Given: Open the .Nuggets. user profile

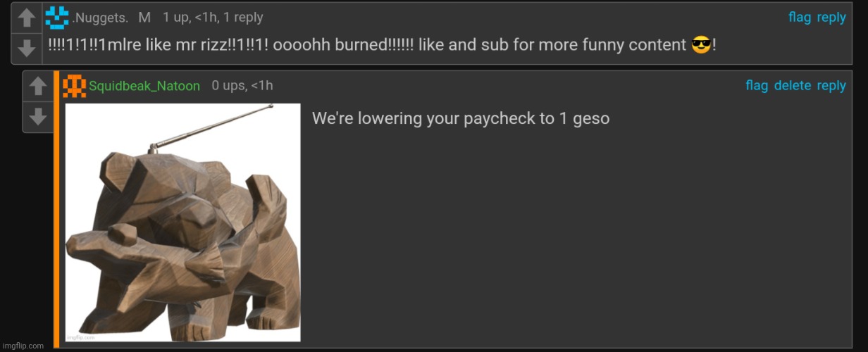Looking at the screenshot, I should point(100,18).
